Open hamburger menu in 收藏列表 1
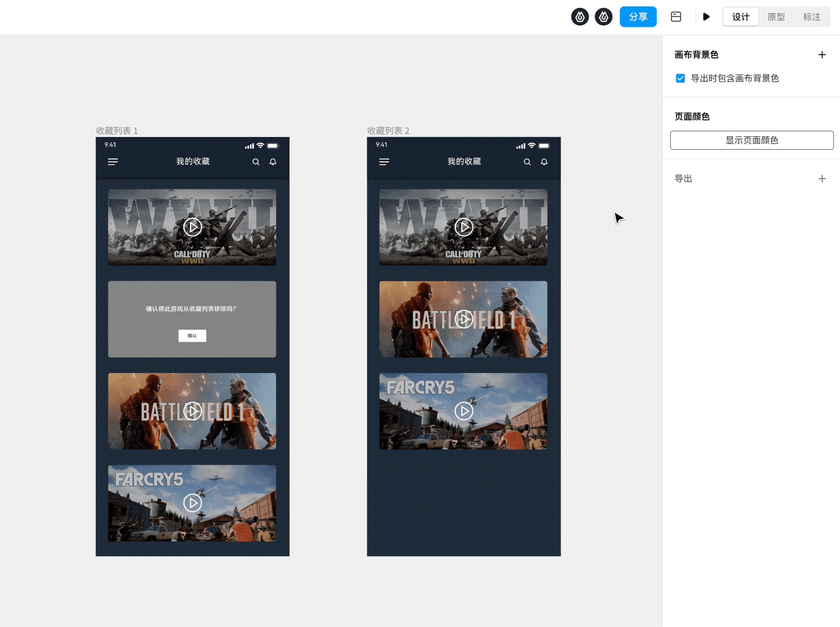The width and height of the screenshot is (840, 627). coord(113,162)
